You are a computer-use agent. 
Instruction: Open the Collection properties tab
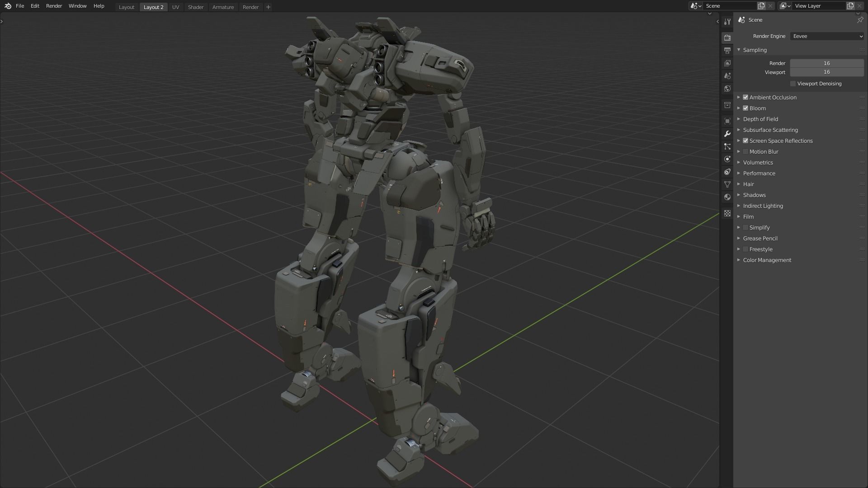pyautogui.click(x=727, y=105)
